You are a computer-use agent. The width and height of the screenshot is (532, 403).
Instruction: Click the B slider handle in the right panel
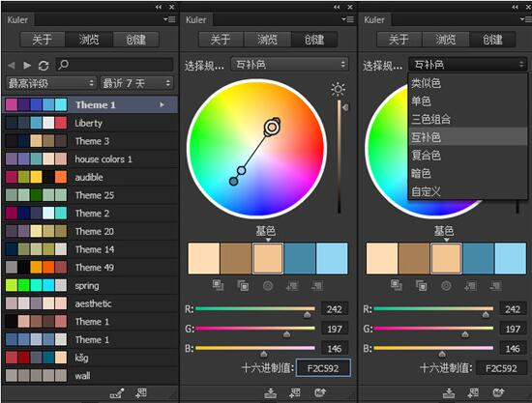(x=442, y=354)
